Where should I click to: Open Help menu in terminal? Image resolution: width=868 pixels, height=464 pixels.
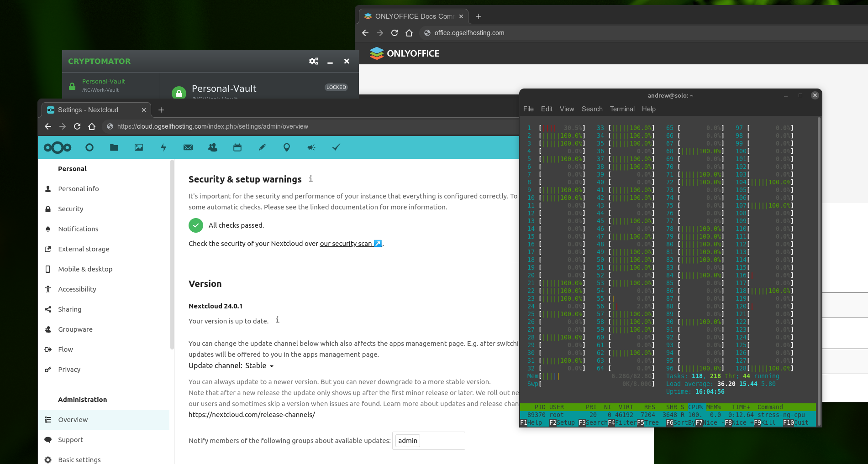click(x=648, y=109)
